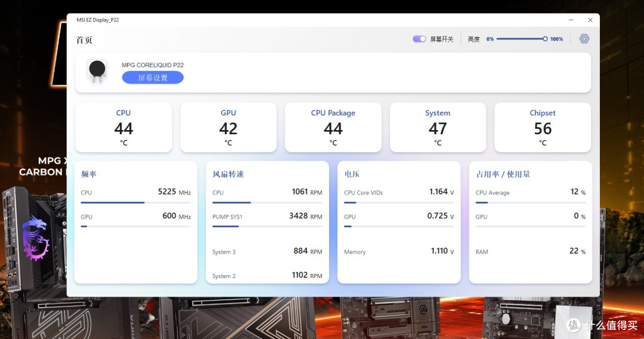Select the Chipset temperature card showing 56

[x=543, y=127]
